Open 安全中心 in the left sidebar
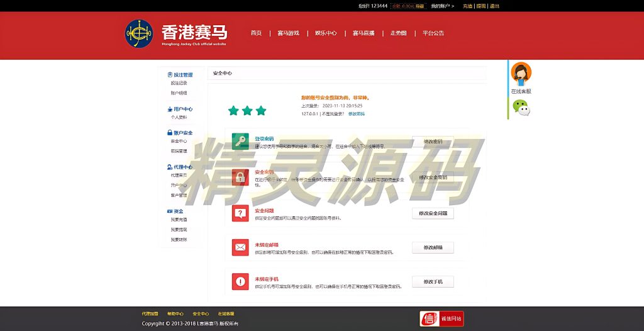 pyautogui.click(x=179, y=141)
